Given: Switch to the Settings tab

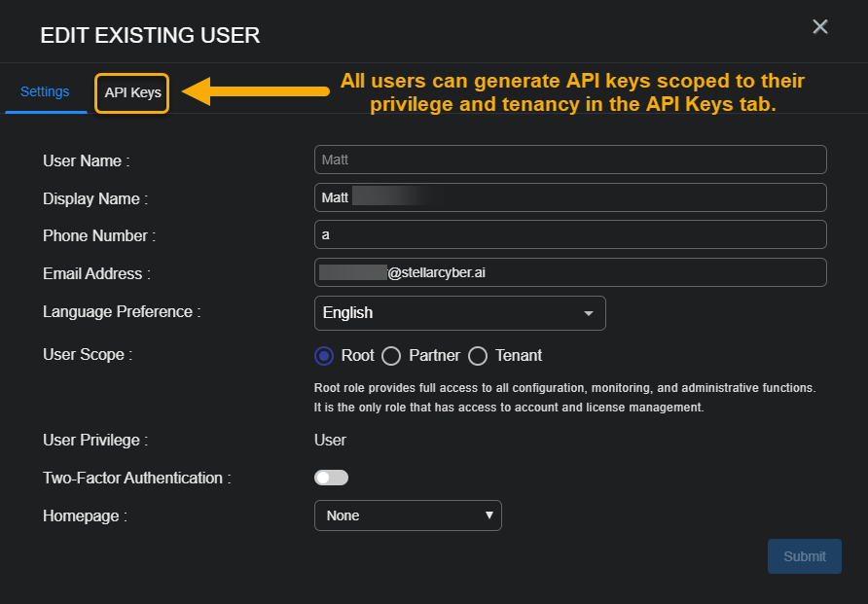Looking at the screenshot, I should tap(45, 90).
